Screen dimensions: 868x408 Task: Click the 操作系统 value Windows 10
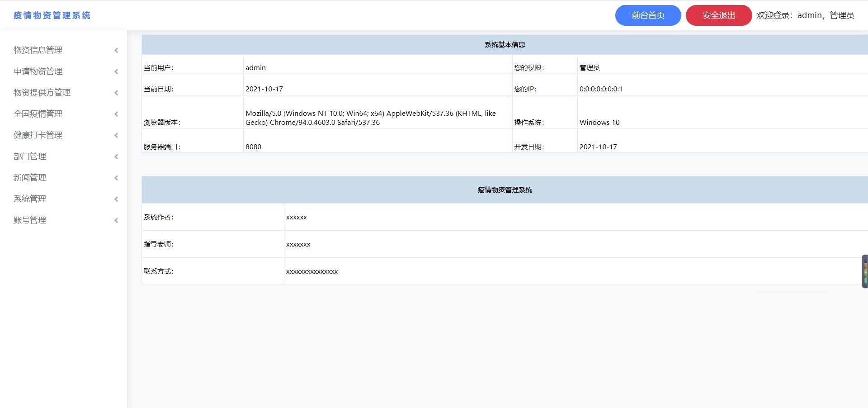(599, 123)
